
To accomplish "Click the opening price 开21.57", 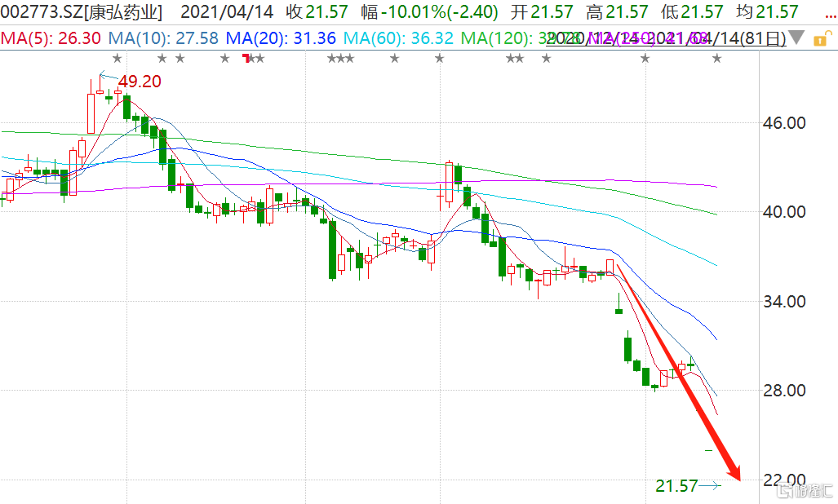I will [541, 11].
